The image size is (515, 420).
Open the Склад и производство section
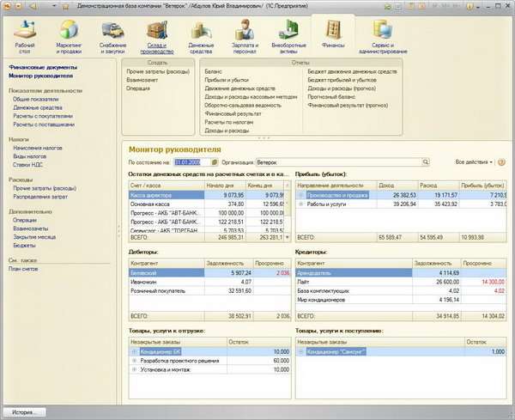[x=157, y=37]
